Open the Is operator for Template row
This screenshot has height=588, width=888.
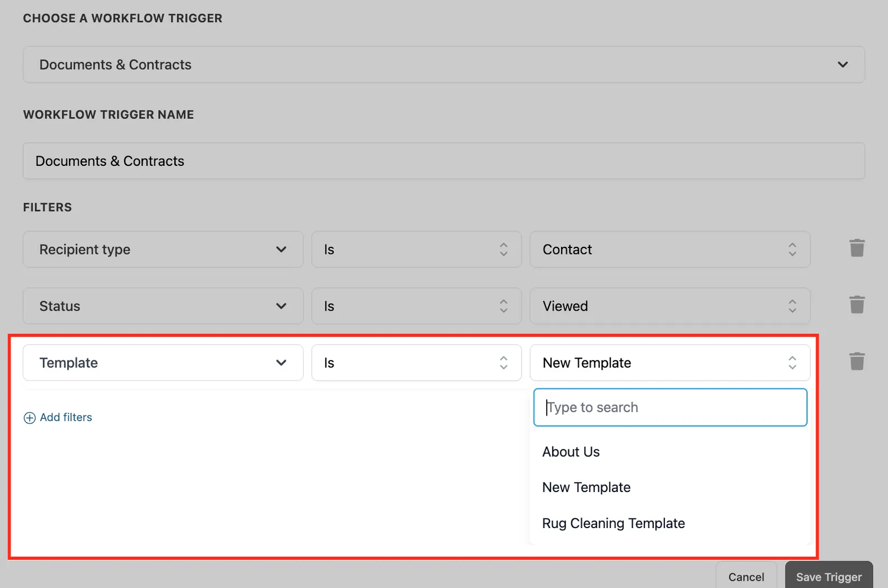click(416, 363)
